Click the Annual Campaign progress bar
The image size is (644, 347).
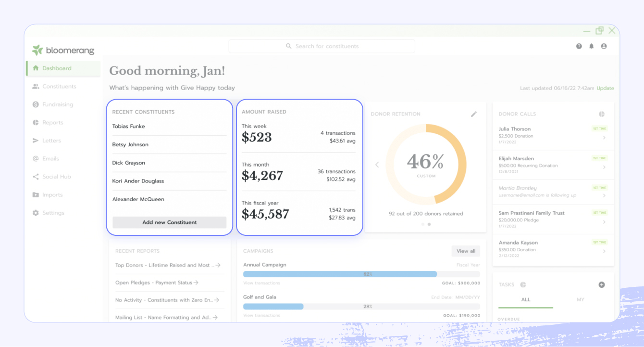point(360,273)
